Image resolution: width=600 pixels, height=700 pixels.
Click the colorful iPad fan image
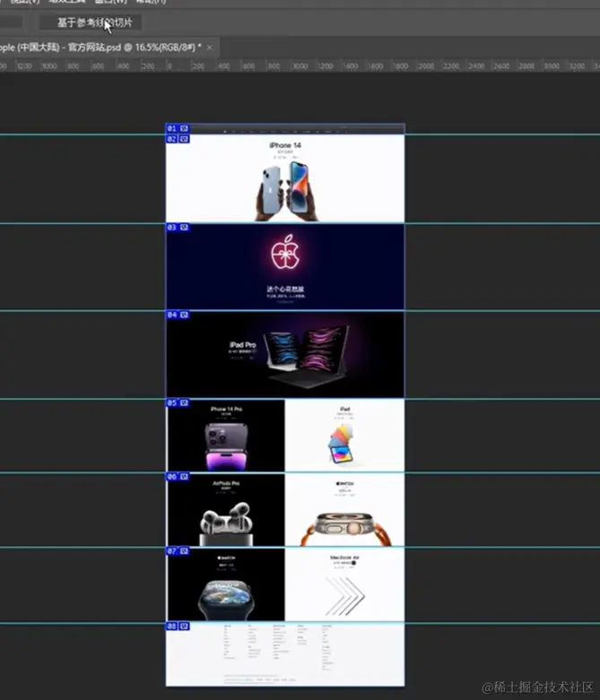pos(342,445)
